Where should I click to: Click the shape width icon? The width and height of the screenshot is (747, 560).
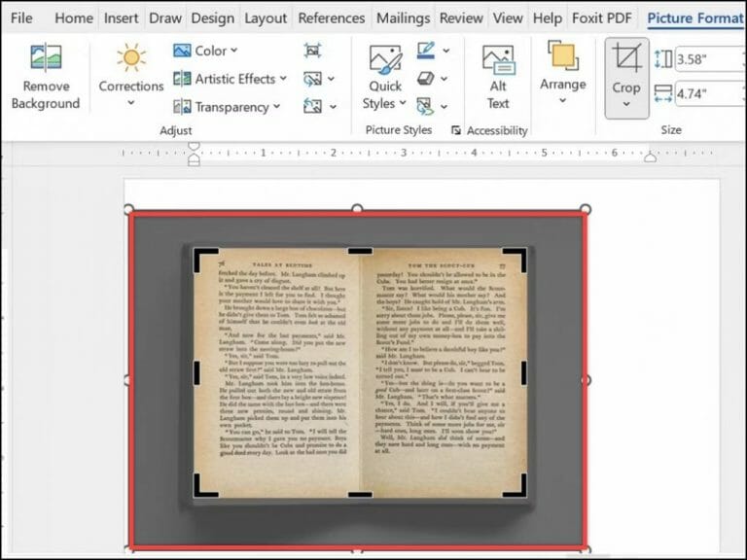(663, 93)
